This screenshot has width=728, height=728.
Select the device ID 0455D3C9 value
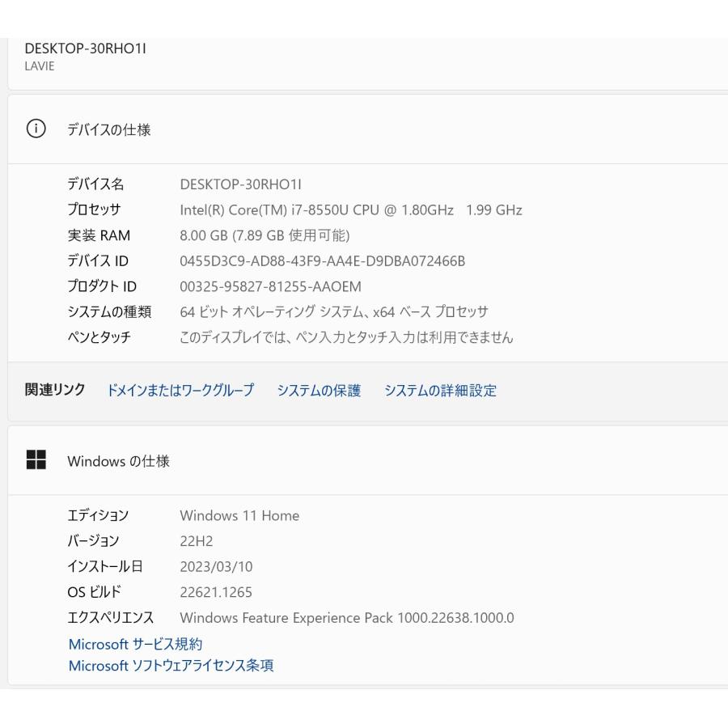322,261
